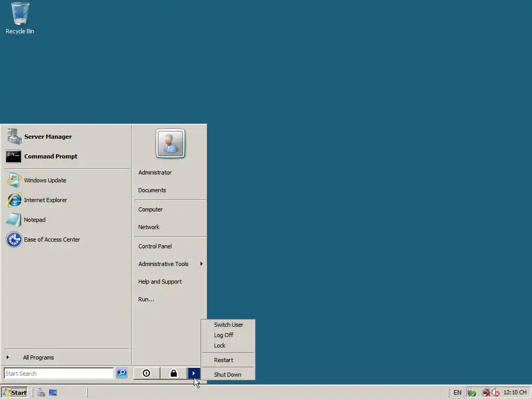
Task: Click the network disconnected tray icon
Action: [x=486, y=393]
